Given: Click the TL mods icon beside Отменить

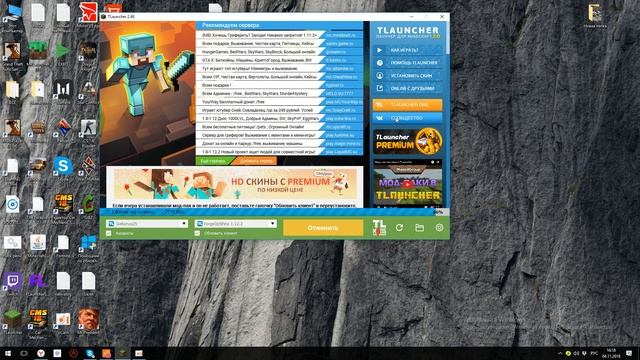Looking at the screenshot, I should (379, 228).
